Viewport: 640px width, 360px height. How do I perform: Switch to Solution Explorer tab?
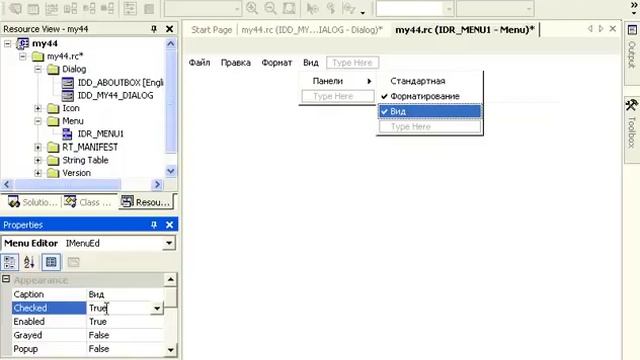coord(32,202)
